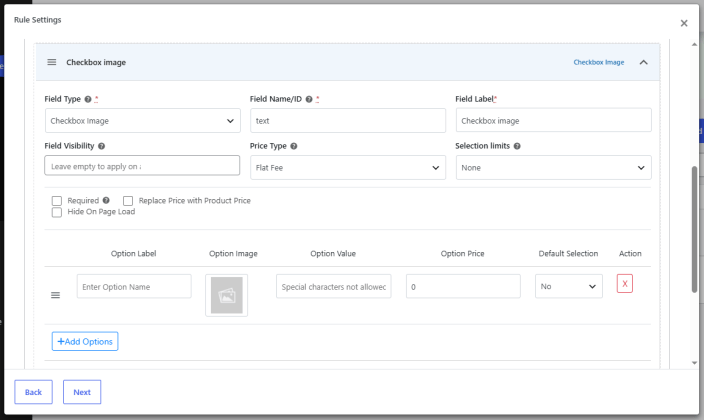Click the Default Selection column header
704x420 pixels.
[568, 253]
